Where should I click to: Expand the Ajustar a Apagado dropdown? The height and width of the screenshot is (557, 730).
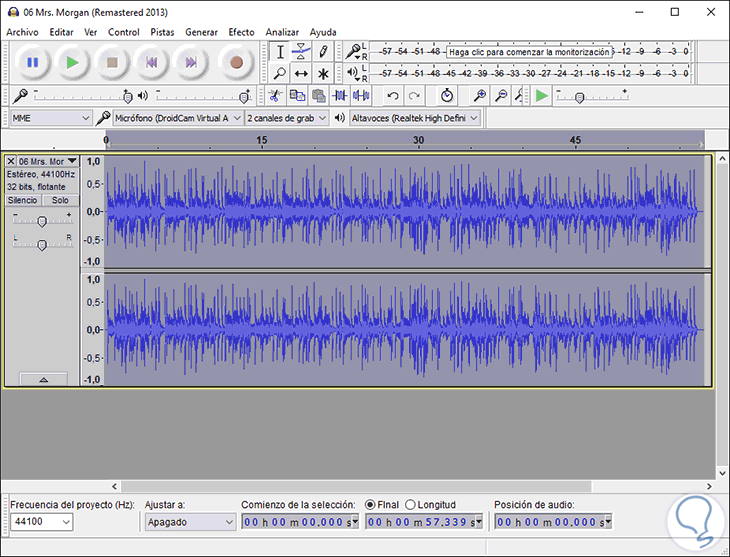click(189, 522)
